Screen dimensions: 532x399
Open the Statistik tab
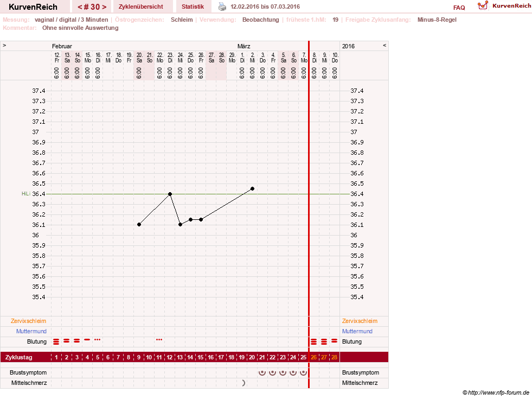(x=193, y=7)
